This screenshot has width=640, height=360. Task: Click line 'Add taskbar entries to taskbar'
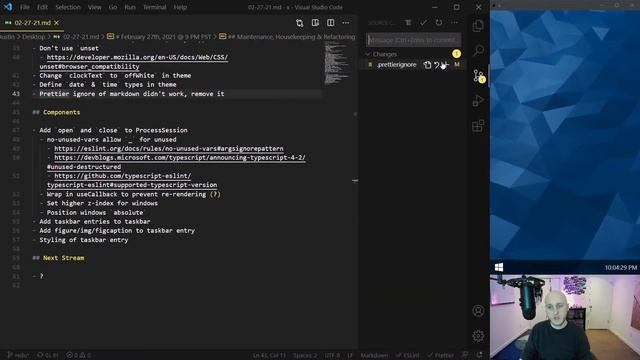[x=95, y=222]
